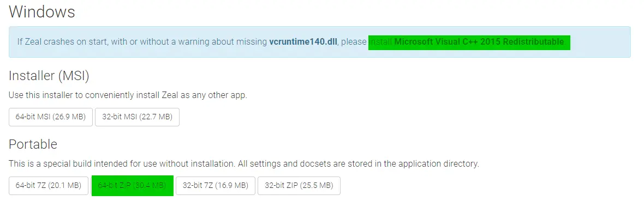Click the blue info alert box background
Viewport: 644px width, 207px height.
click(319, 42)
